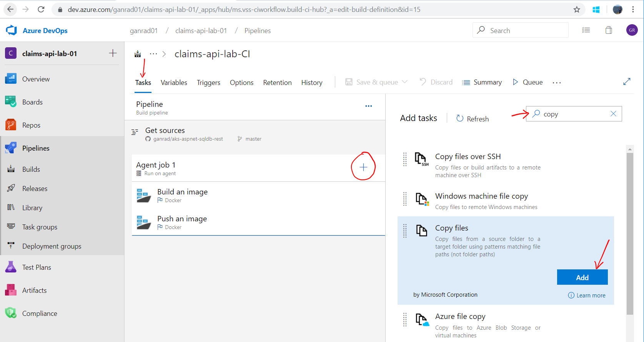The height and width of the screenshot is (342, 644).
Task: Open the GR user account menu
Action: [x=632, y=30]
